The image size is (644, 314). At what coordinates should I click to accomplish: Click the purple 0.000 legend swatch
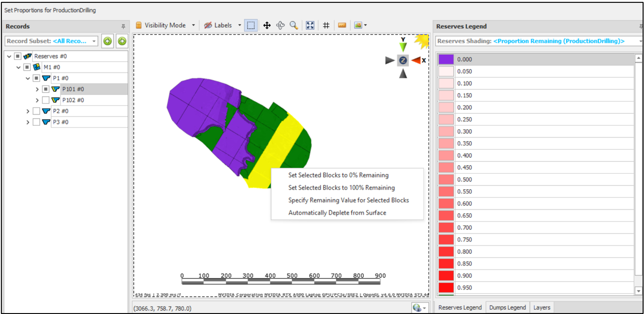pyautogui.click(x=446, y=60)
